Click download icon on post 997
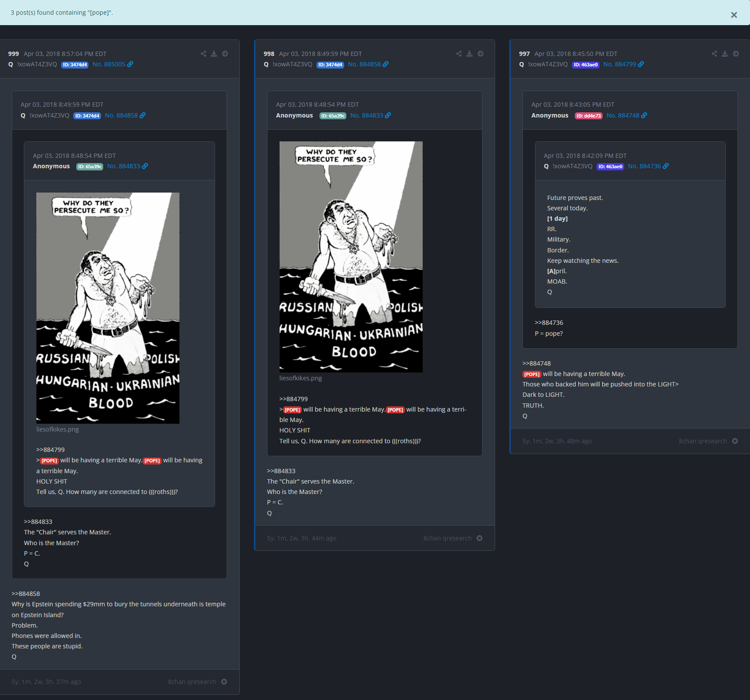 pyautogui.click(x=725, y=54)
